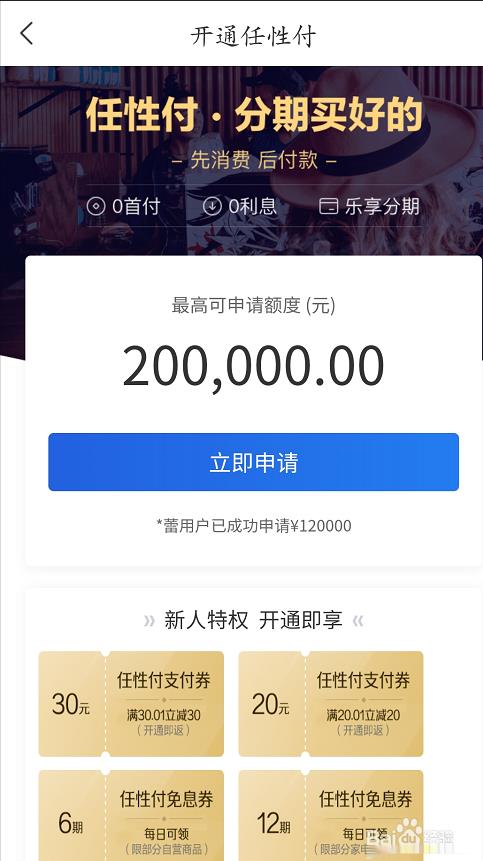483x861 pixels.
Task: Tap the 0首付 circle icon
Action: click(x=96, y=206)
